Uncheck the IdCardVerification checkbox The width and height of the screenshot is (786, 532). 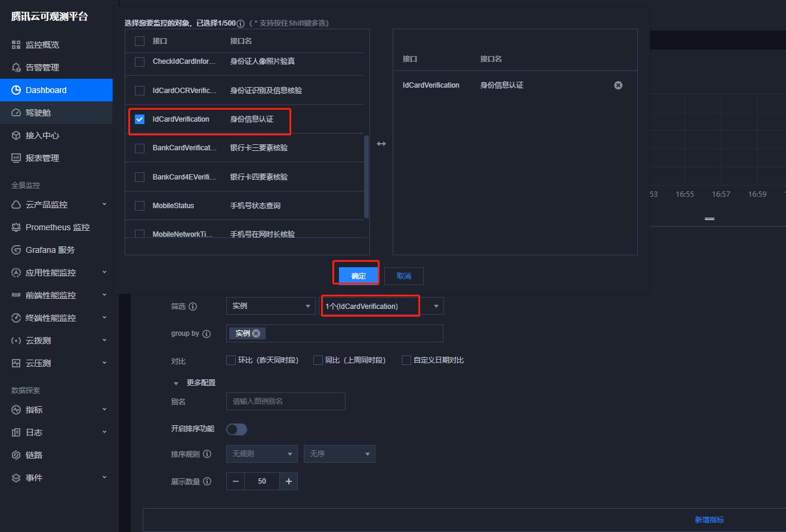coord(140,119)
